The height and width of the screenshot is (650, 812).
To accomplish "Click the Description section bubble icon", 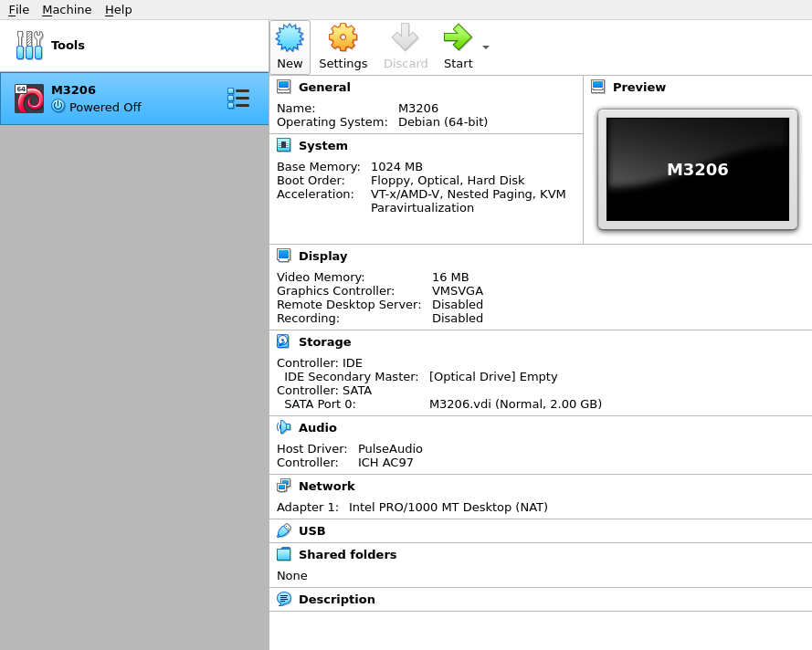I will [x=284, y=599].
